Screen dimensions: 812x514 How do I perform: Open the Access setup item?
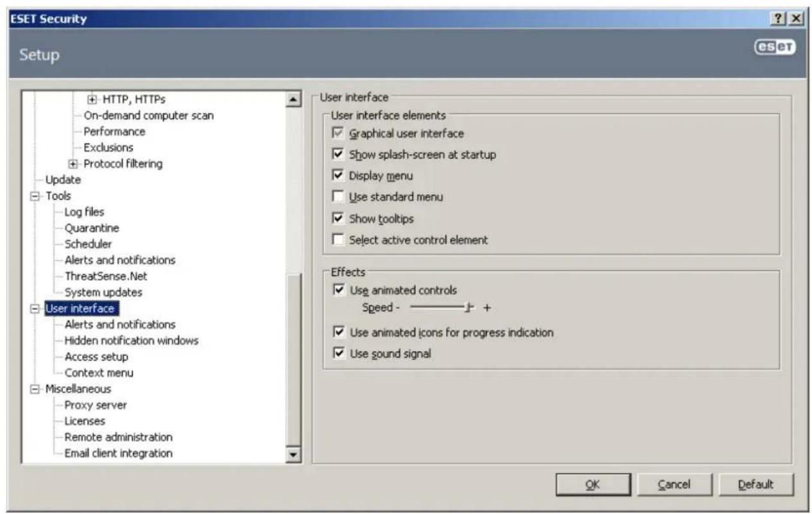96,357
